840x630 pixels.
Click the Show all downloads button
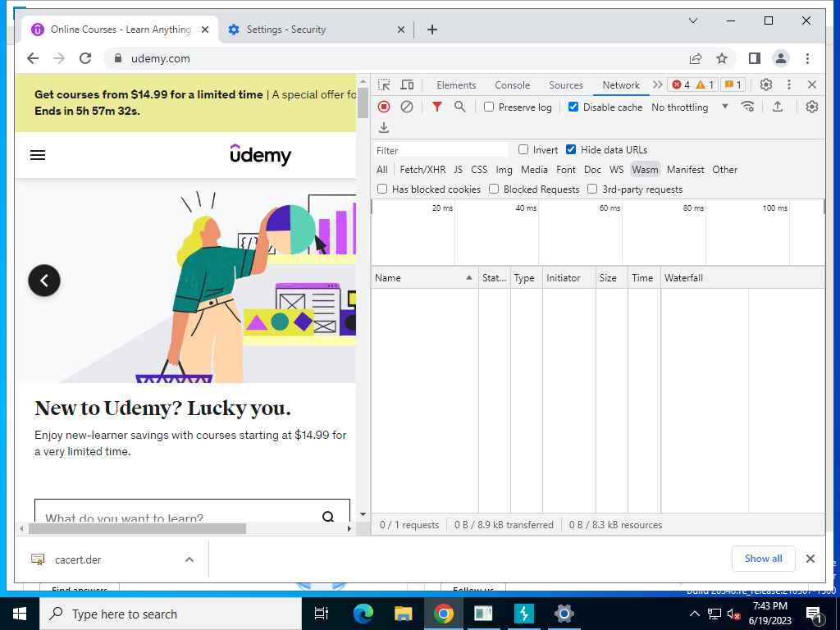[764, 559]
